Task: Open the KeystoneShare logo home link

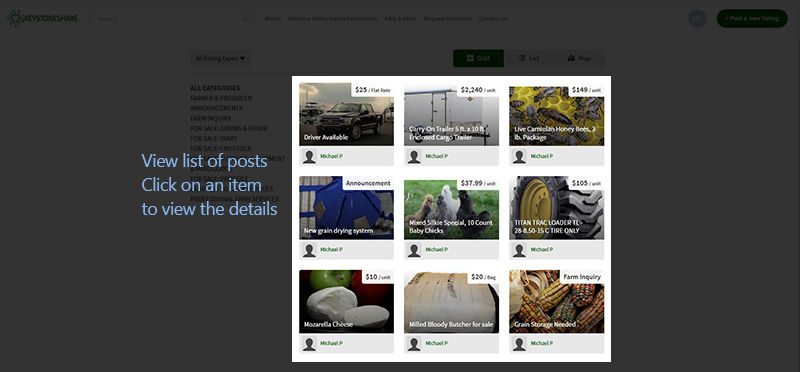Action: point(42,18)
